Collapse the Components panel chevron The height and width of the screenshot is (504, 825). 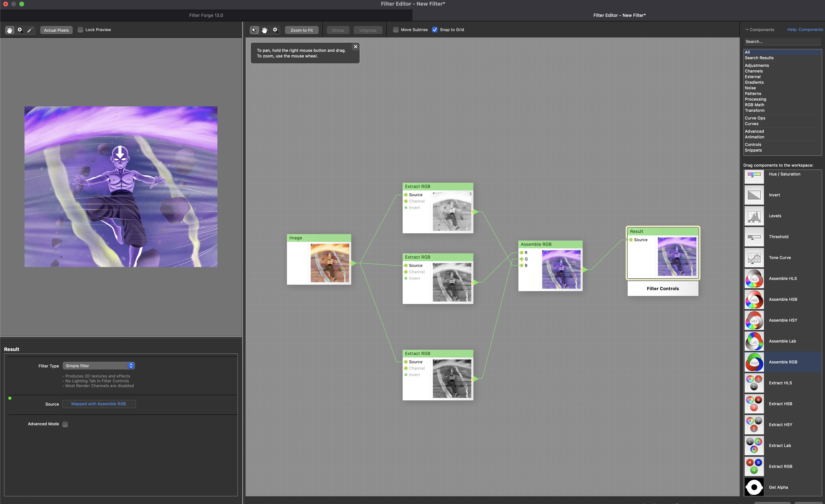point(747,30)
